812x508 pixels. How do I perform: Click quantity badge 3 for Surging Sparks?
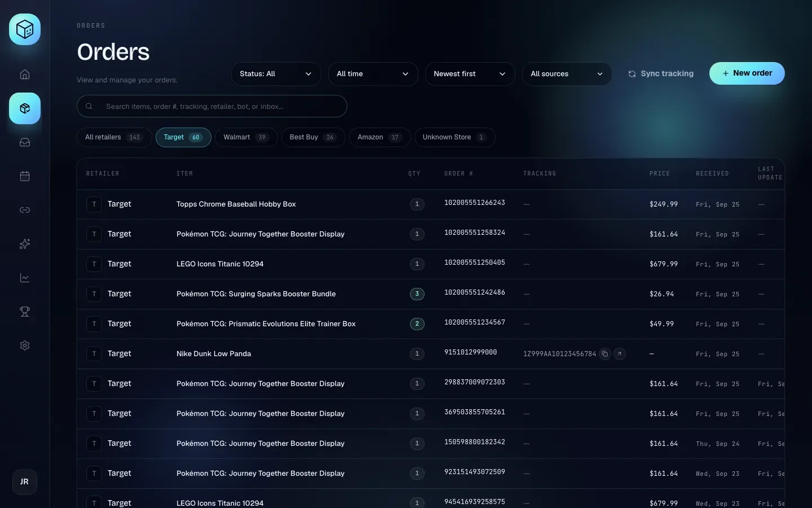click(417, 294)
